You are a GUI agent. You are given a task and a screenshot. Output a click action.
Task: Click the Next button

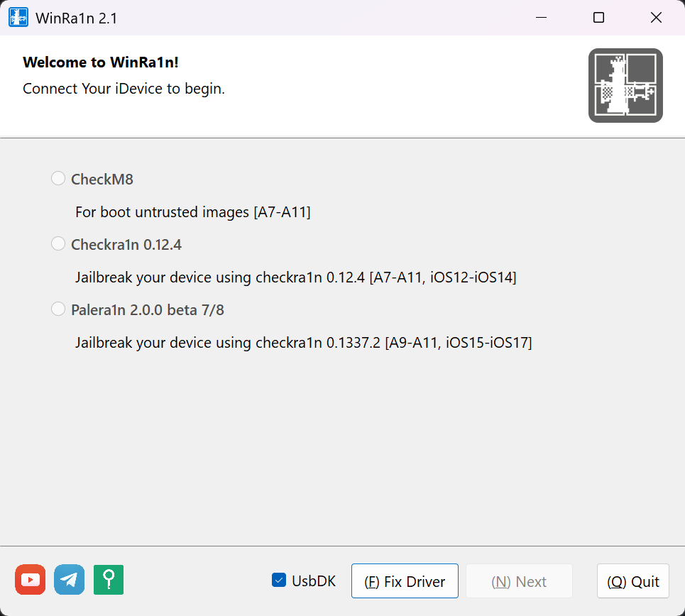pos(519,581)
